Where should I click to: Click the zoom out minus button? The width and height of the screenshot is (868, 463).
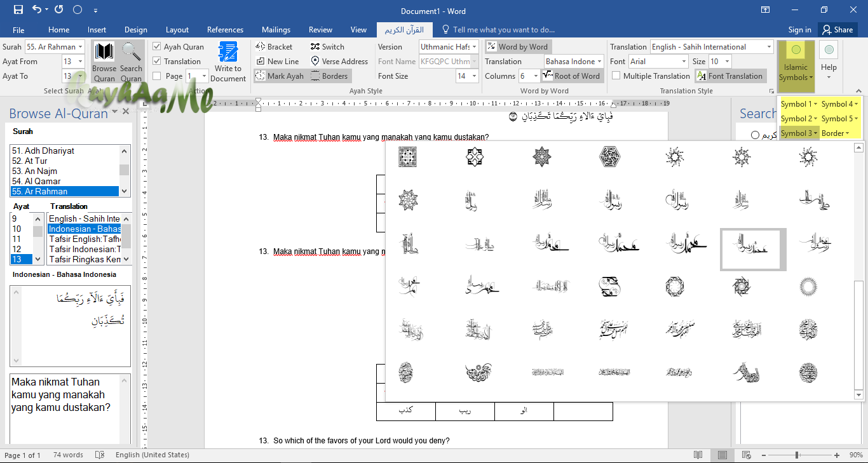[765, 455]
